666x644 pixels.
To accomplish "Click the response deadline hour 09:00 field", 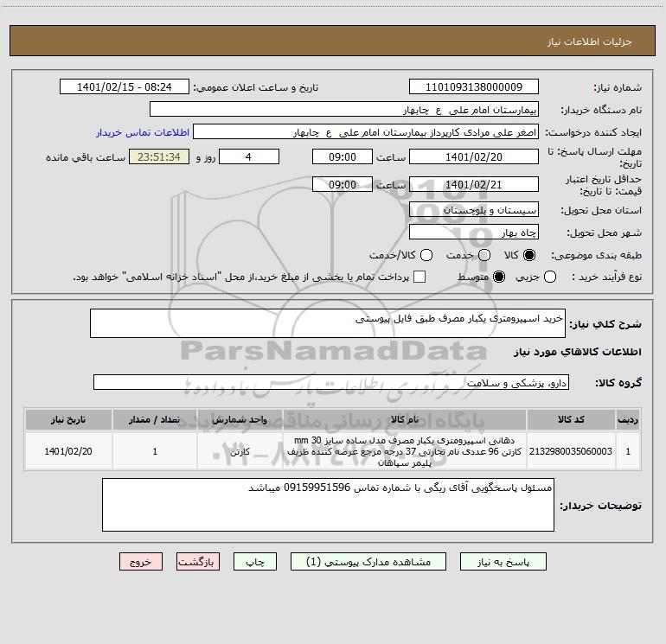I will pos(343,156).
